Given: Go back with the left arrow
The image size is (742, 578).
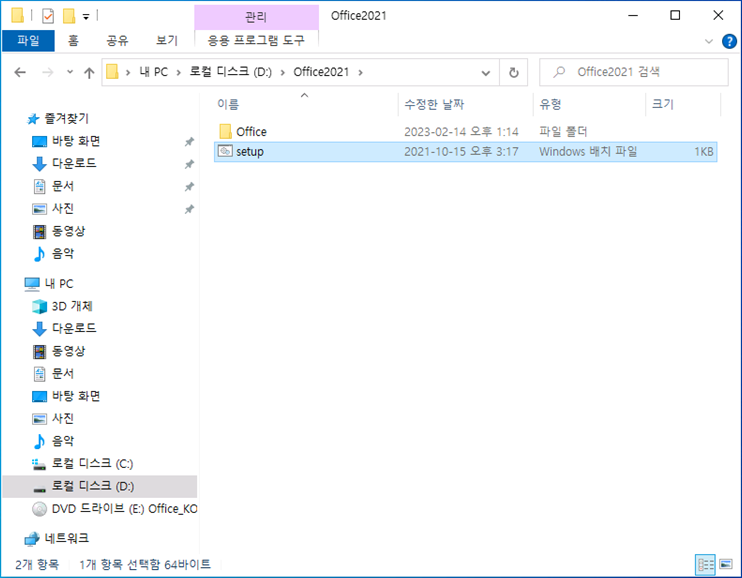Looking at the screenshot, I should [x=20, y=72].
